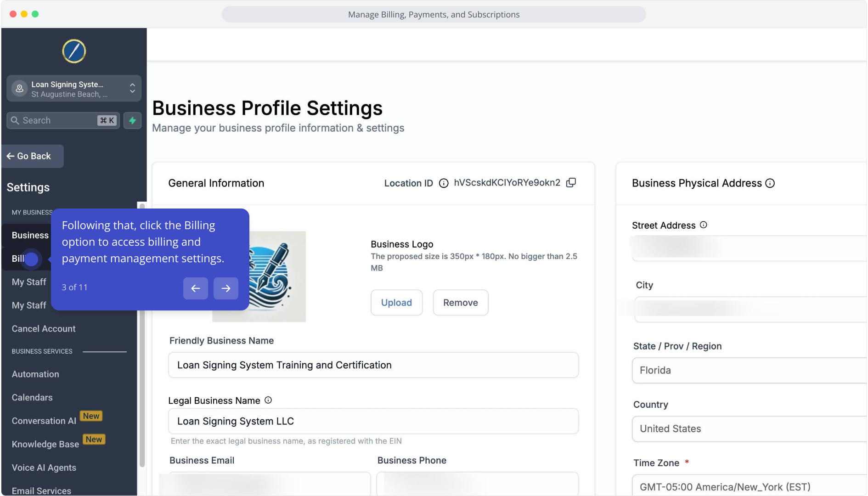Click the Legal Business Name info icon
Screen dimensions: 868x496
(x=268, y=400)
